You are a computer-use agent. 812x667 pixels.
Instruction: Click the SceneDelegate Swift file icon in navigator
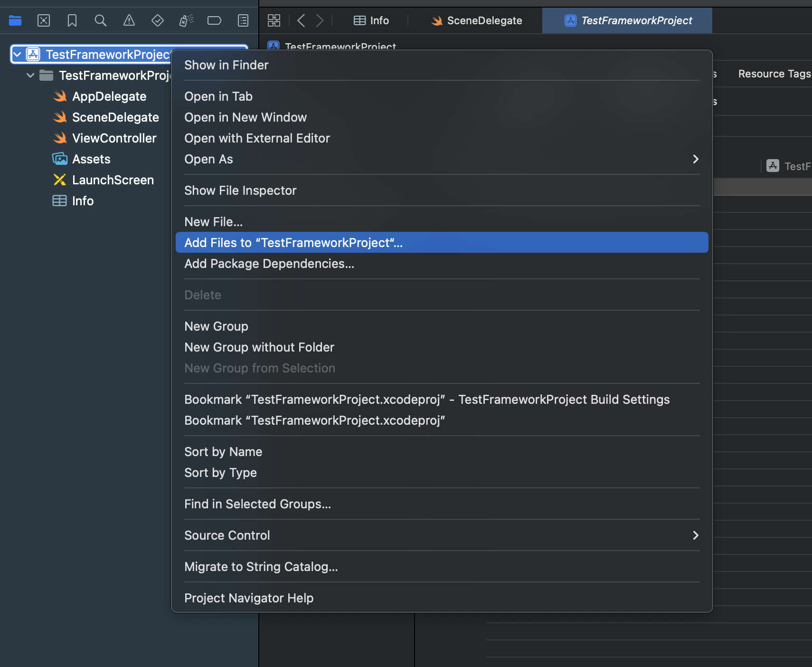pos(60,117)
